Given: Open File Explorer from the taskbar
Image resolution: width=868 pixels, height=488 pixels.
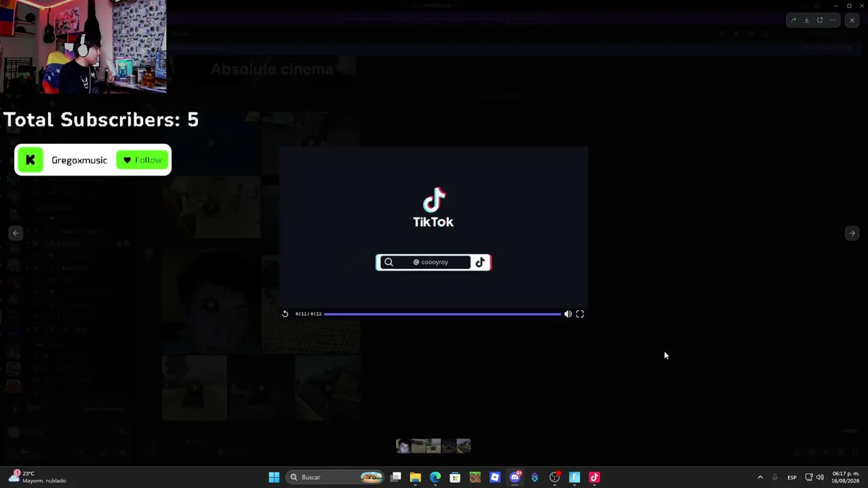Looking at the screenshot, I should [416, 477].
